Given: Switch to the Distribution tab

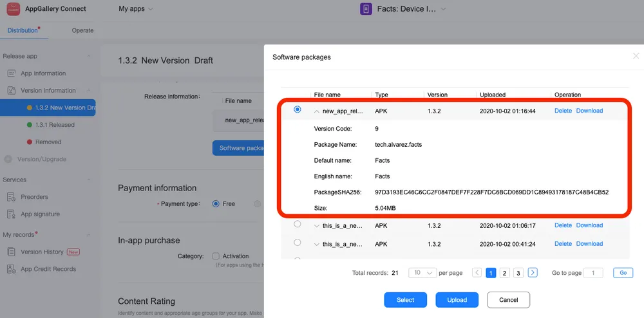Looking at the screenshot, I should click(22, 30).
